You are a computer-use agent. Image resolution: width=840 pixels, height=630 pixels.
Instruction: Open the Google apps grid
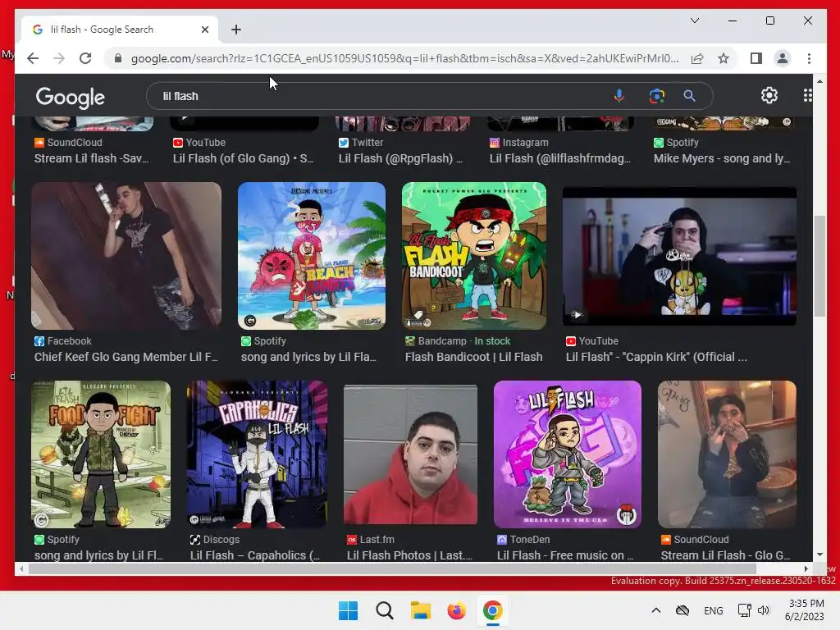pyautogui.click(x=807, y=95)
